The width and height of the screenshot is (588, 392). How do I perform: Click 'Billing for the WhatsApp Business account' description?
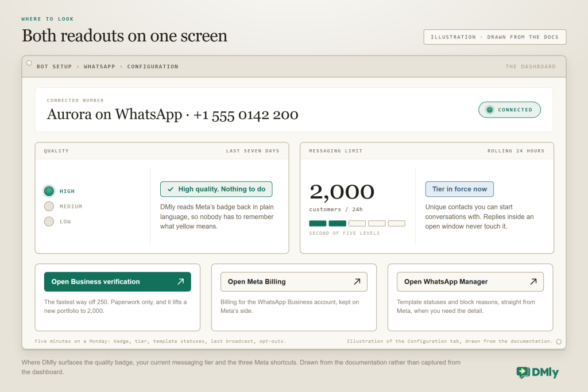click(290, 306)
